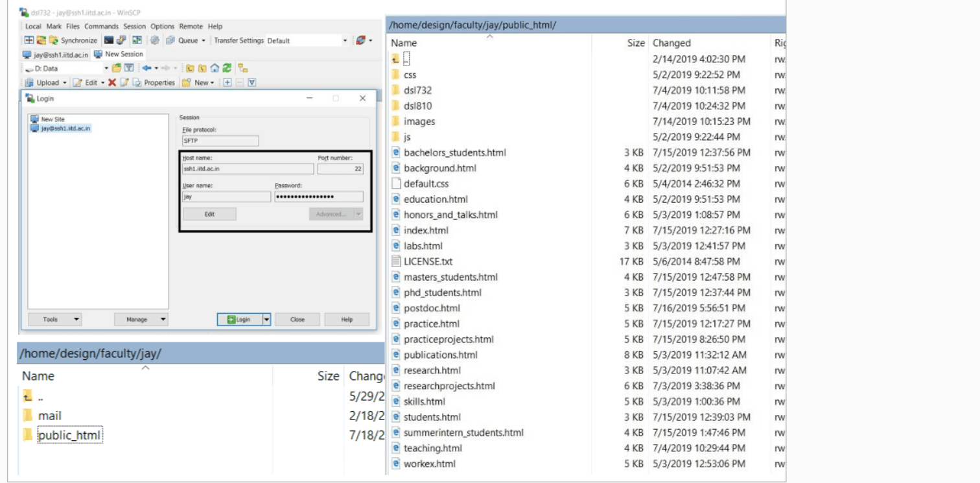
Task: Click the Compare Directories toolbar icon
Action: [x=29, y=40]
